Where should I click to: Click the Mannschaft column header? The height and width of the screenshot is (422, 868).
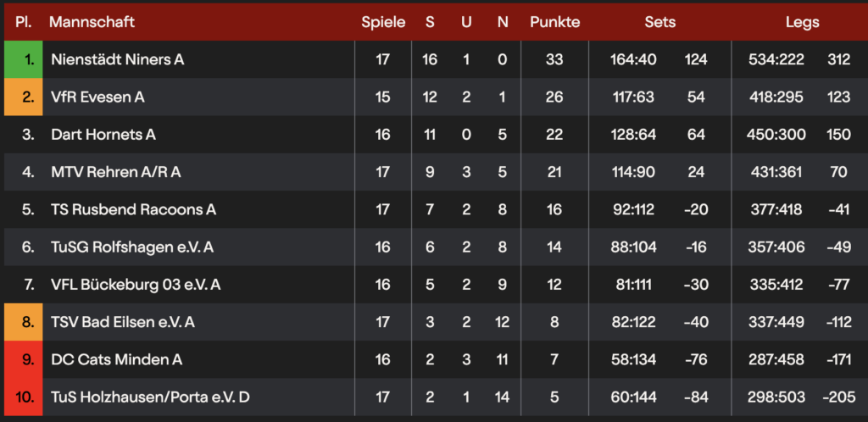point(92,22)
